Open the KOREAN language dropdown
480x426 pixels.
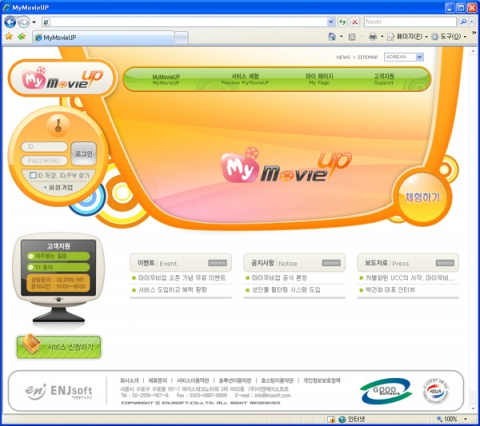click(x=404, y=57)
